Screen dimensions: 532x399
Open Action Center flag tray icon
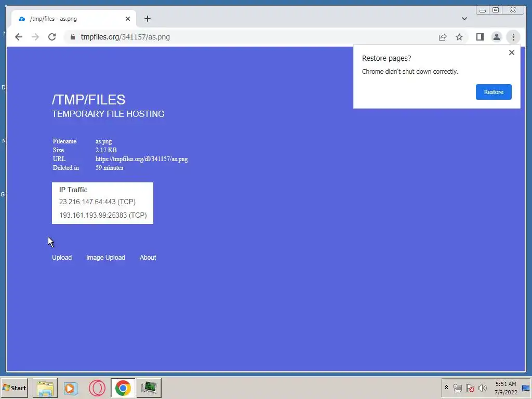[470, 388]
